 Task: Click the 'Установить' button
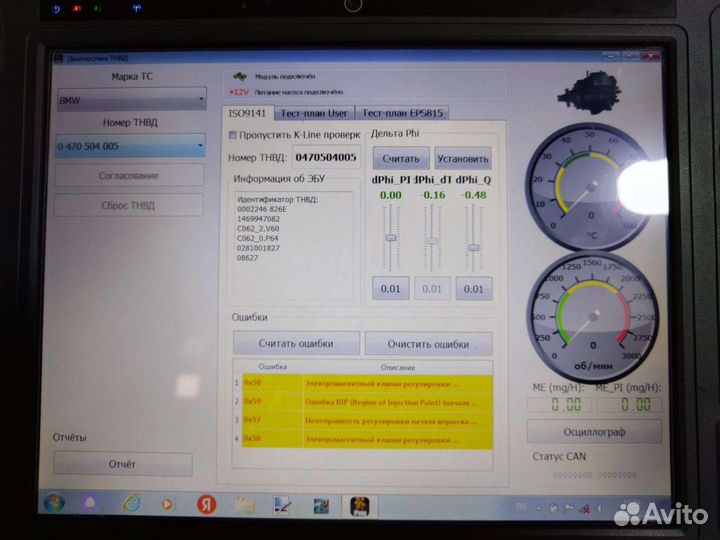463,158
